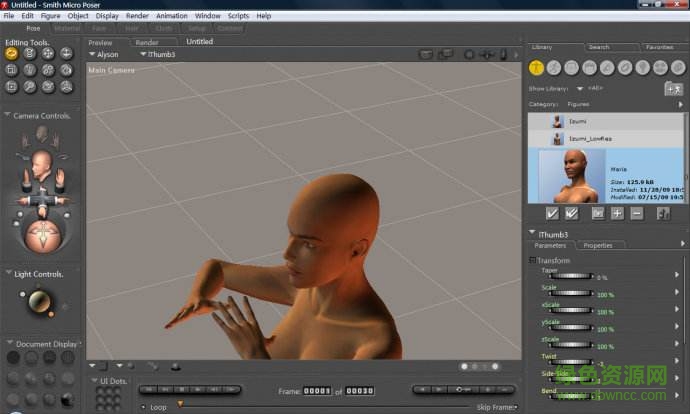Viewport: 690px width, 414px height.
Task: Click the minus icon below library list
Action: click(636, 213)
